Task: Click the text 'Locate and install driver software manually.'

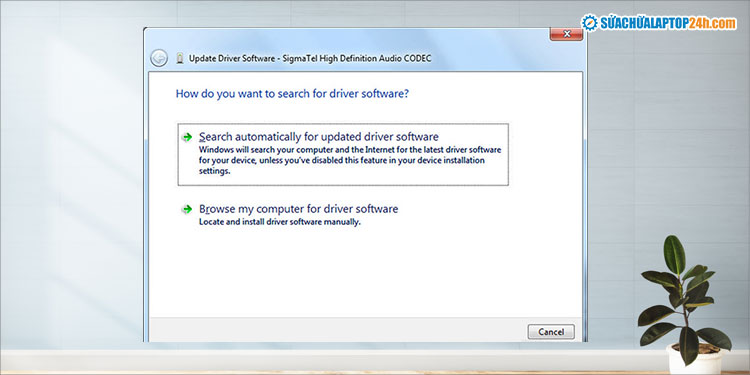Action: coord(279,222)
